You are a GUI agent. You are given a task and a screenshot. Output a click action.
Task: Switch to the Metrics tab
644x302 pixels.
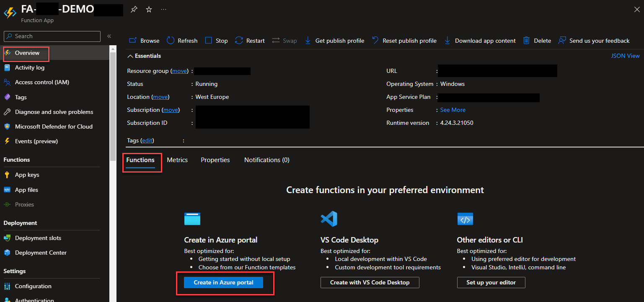pos(177,160)
